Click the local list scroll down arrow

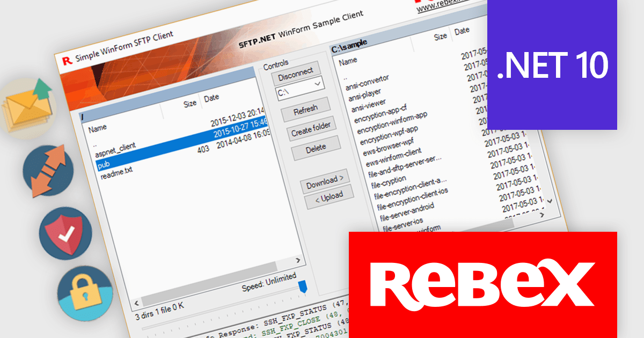549,200
